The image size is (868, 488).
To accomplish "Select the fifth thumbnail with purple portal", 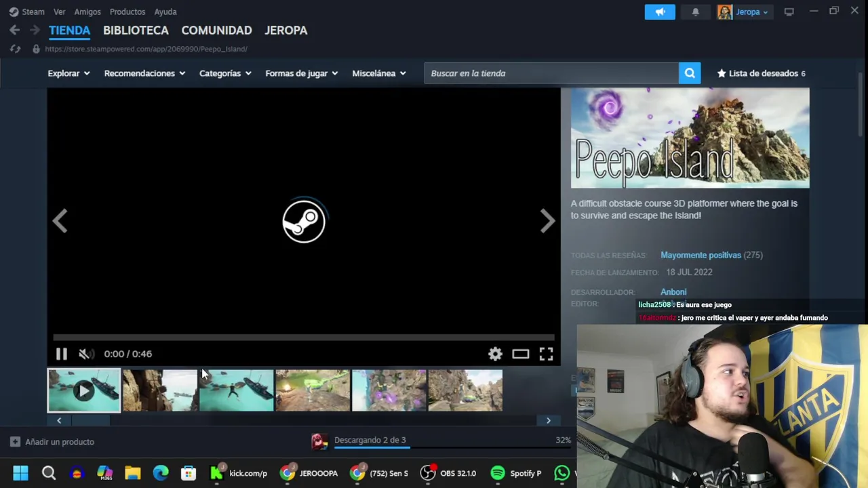I will click(x=389, y=390).
